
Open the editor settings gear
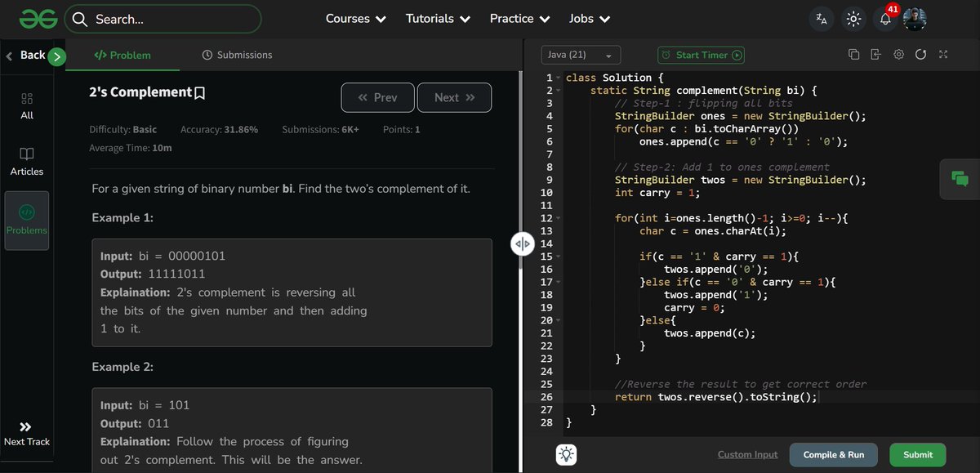[898, 53]
